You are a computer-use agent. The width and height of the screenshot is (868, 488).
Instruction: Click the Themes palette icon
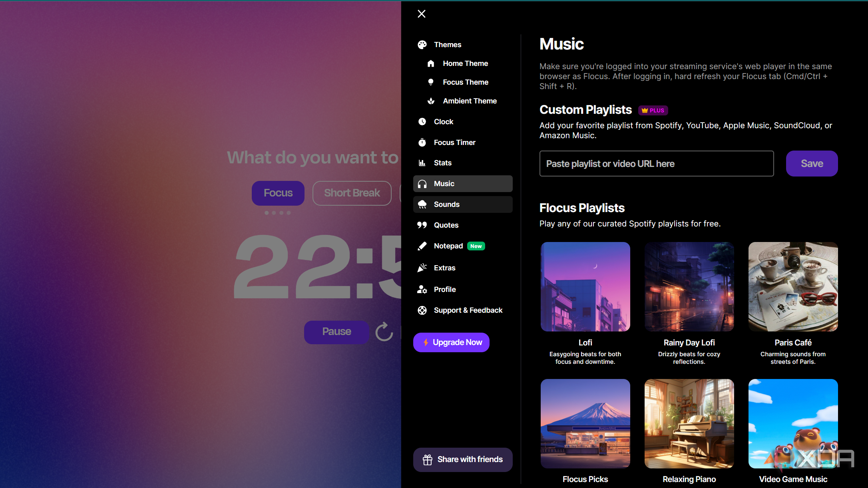(422, 45)
